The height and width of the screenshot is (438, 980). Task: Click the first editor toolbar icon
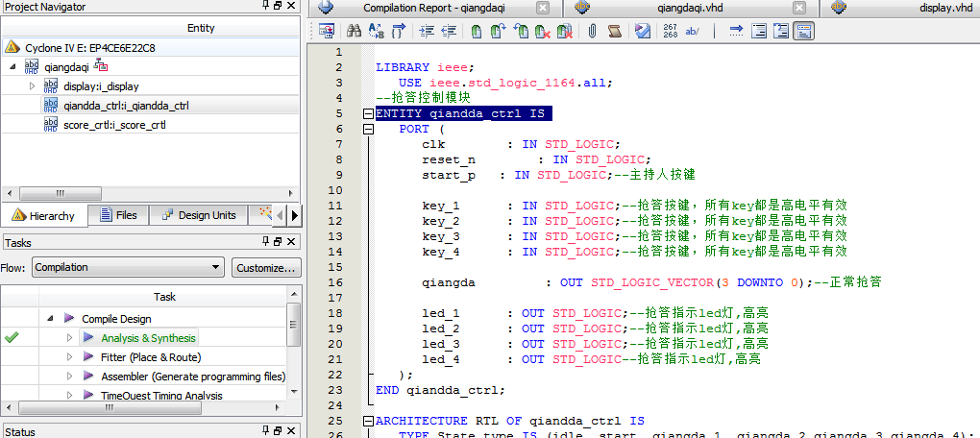pos(327,31)
